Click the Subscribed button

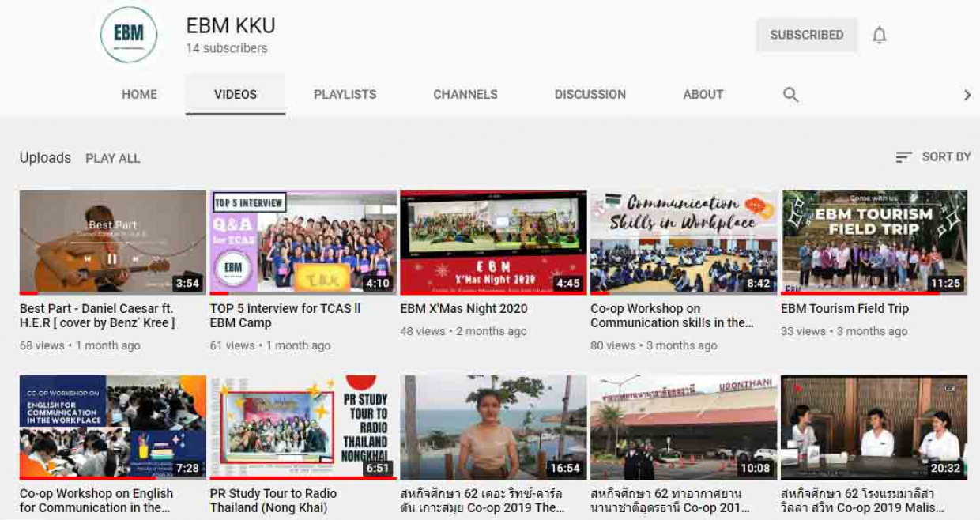[x=806, y=35]
